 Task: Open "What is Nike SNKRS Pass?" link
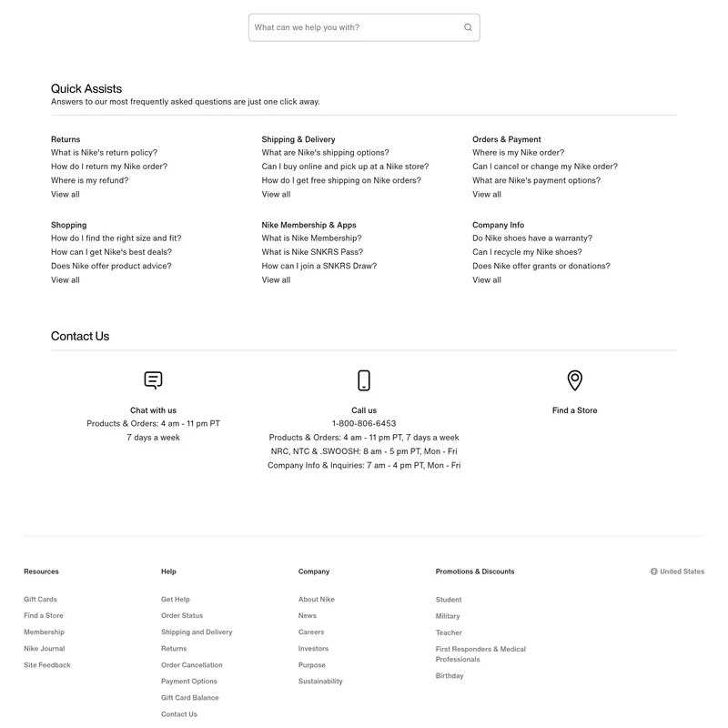tap(311, 252)
